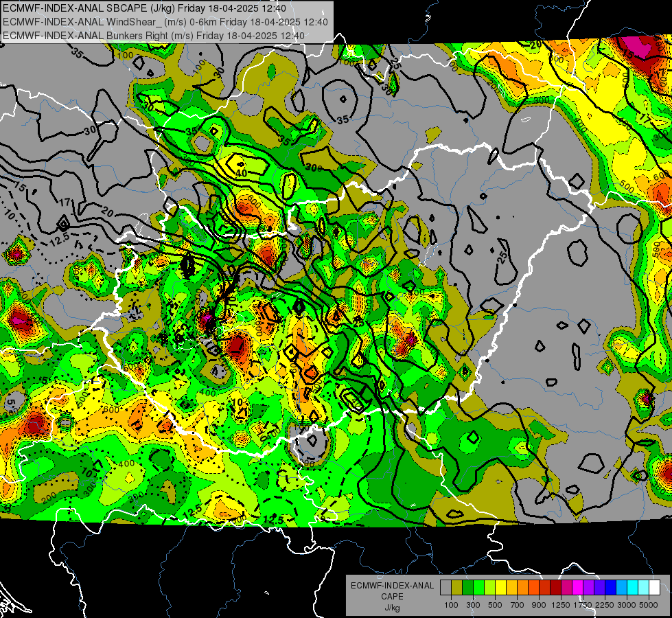The image size is (672, 618).
Task: Click the 1250 legend scale value
Action: (x=561, y=605)
